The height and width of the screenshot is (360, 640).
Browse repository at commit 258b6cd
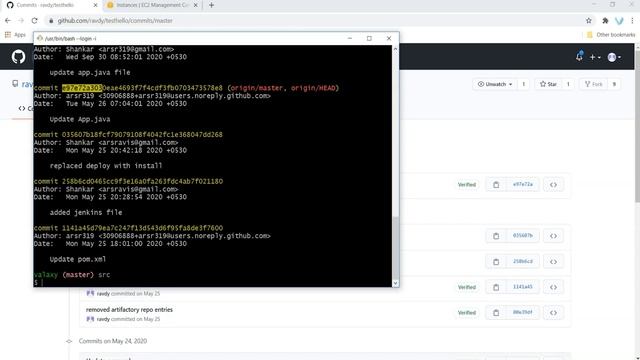tap(553, 262)
